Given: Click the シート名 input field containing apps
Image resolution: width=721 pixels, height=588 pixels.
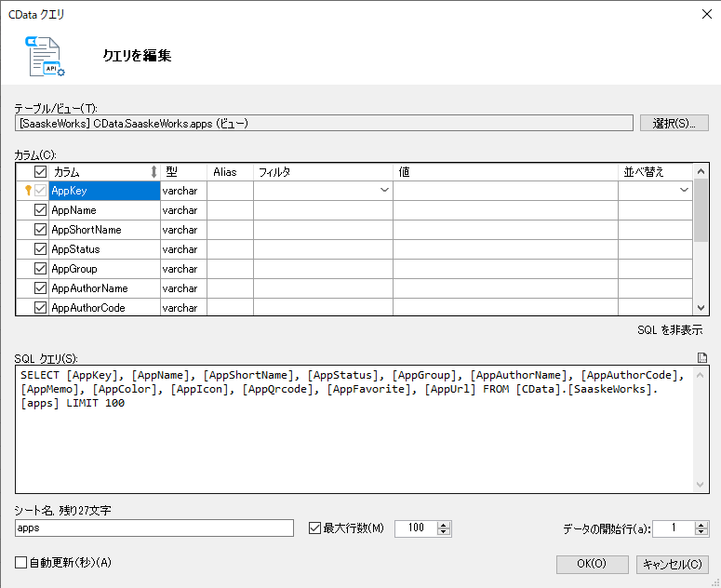Looking at the screenshot, I should coord(154,528).
